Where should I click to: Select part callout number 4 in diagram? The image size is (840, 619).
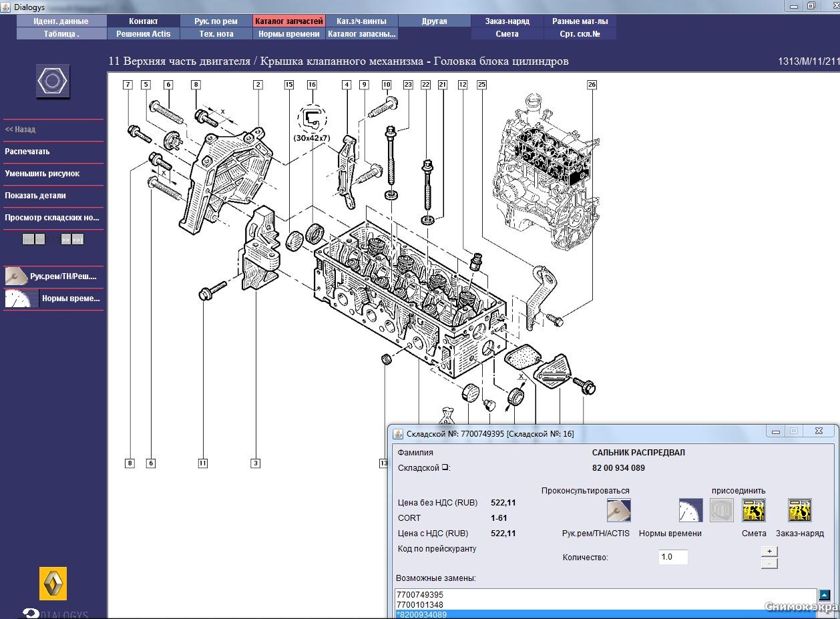pyautogui.click(x=346, y=85)
